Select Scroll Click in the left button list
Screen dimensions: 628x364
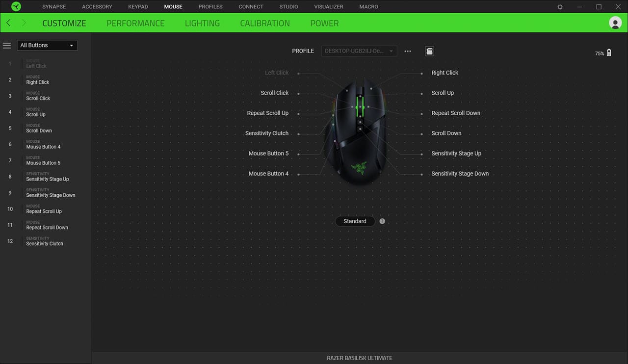(38, 96)
